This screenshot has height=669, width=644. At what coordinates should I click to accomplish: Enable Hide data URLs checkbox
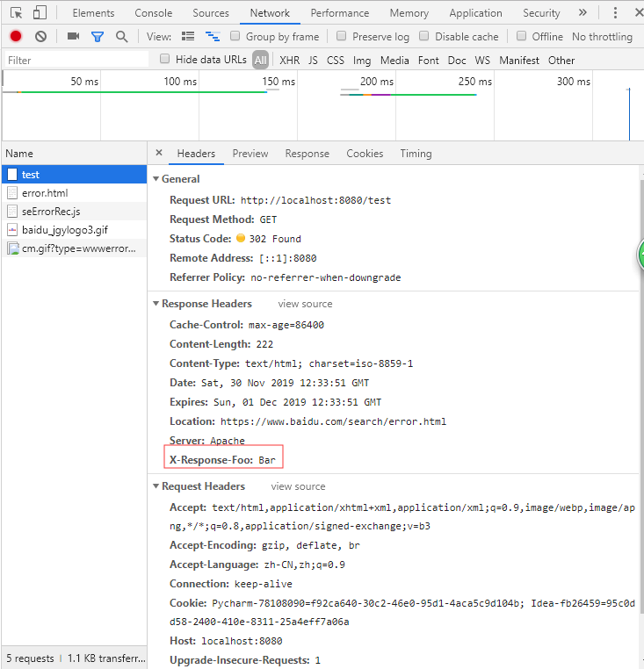click(164, 59)
